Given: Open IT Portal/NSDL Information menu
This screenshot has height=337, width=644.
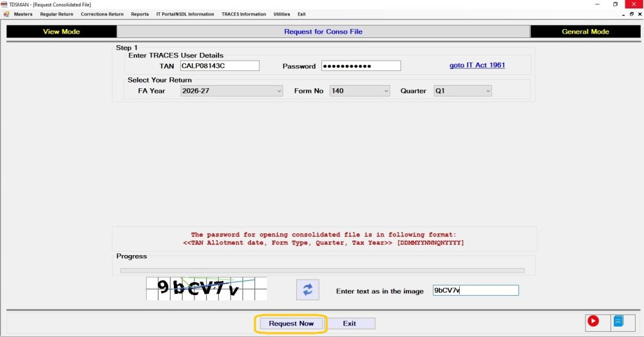Looking at the screenshot, I should point(185,14).
